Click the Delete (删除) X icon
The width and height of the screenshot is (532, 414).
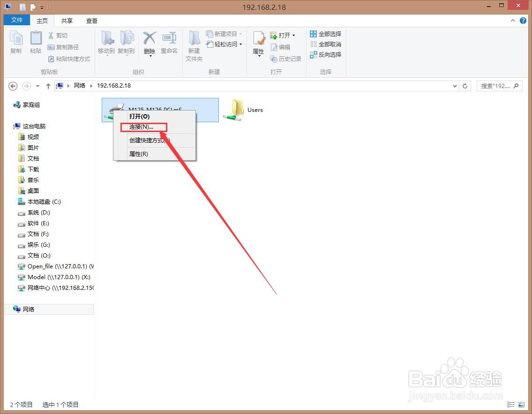[149, 38]
